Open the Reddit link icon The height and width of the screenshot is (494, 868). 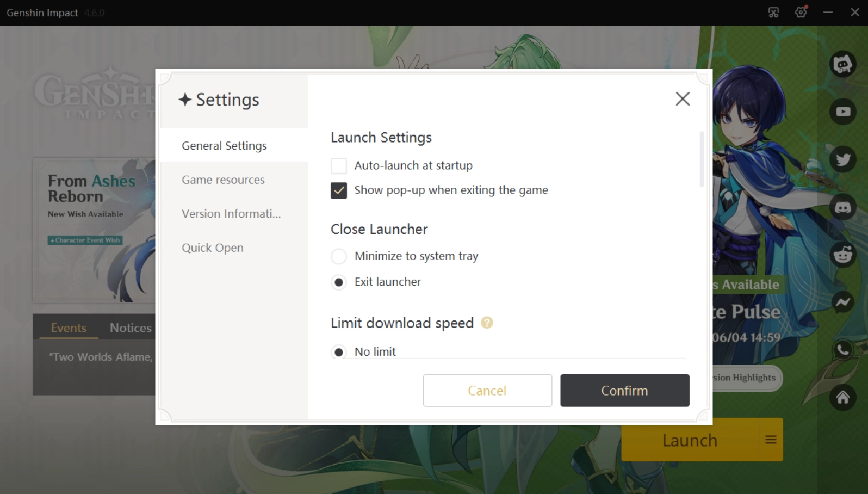842,254
